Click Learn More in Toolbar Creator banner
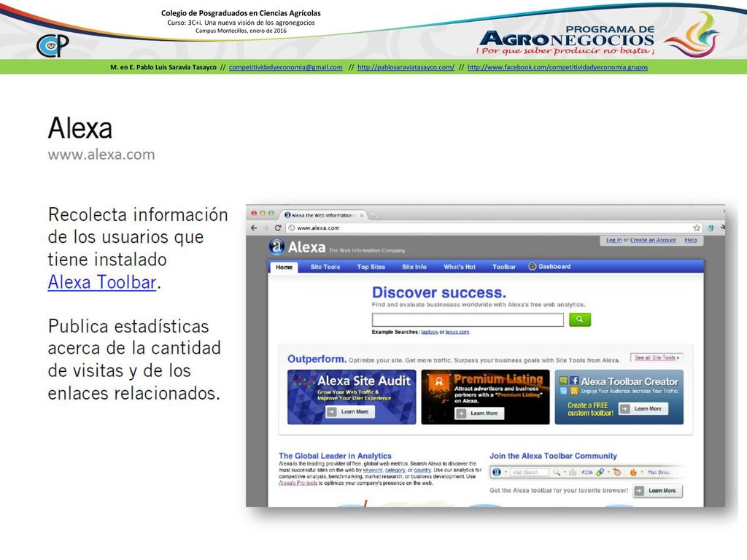747x560 pixels. [x=643, y=408]
